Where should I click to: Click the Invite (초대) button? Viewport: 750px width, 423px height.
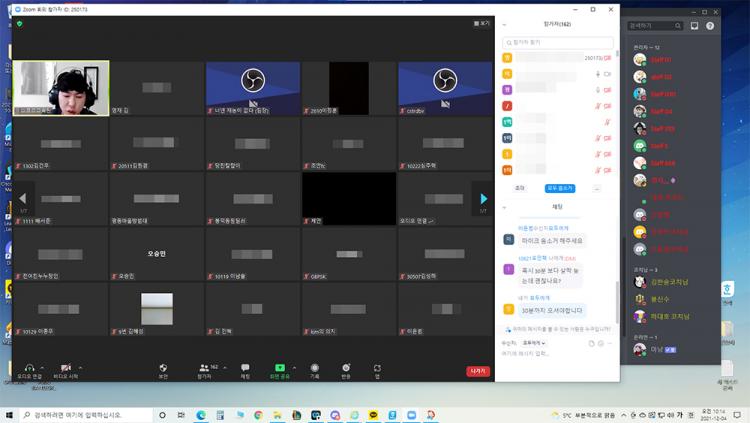(520, 188)
